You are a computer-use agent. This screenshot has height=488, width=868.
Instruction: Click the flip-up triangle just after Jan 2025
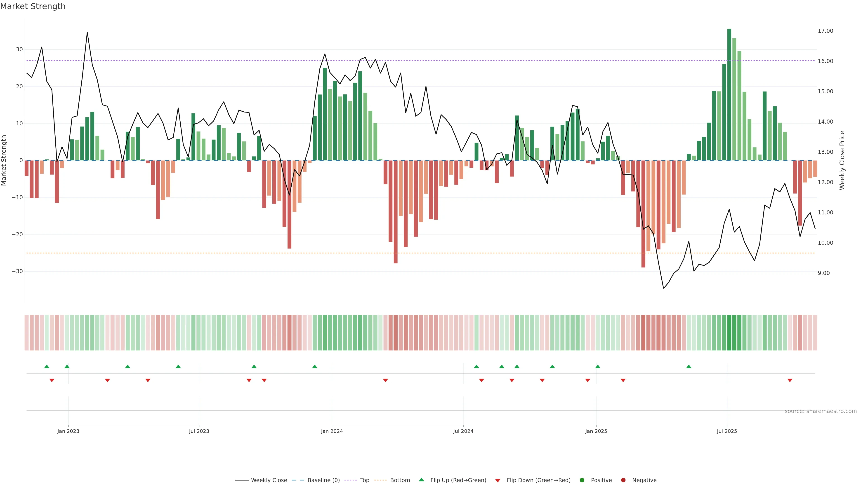598,366
